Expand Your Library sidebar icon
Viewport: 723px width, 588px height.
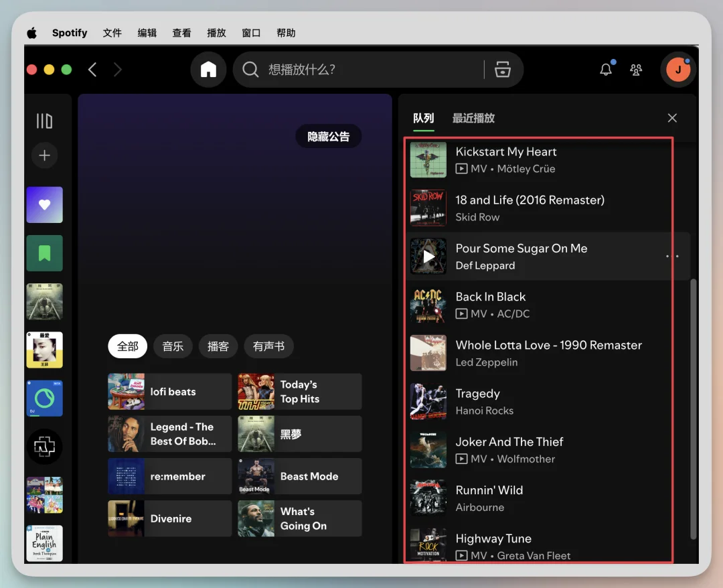[x=44, y=121]
